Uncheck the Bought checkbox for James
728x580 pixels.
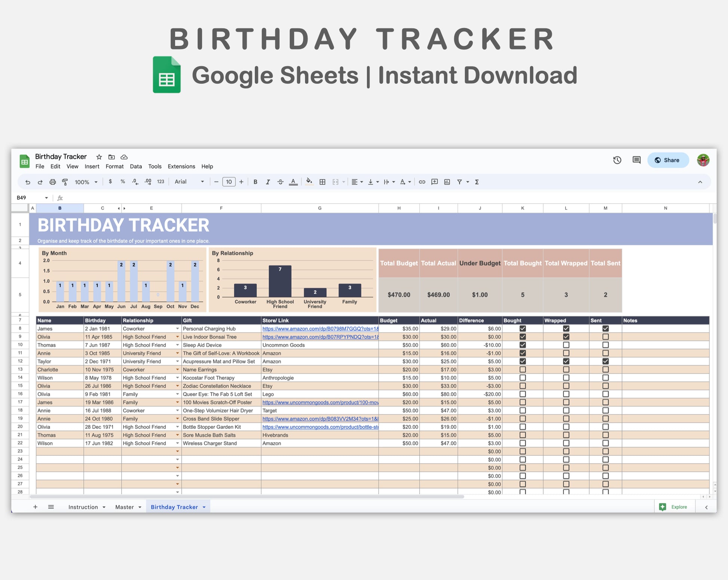point(523,329)
